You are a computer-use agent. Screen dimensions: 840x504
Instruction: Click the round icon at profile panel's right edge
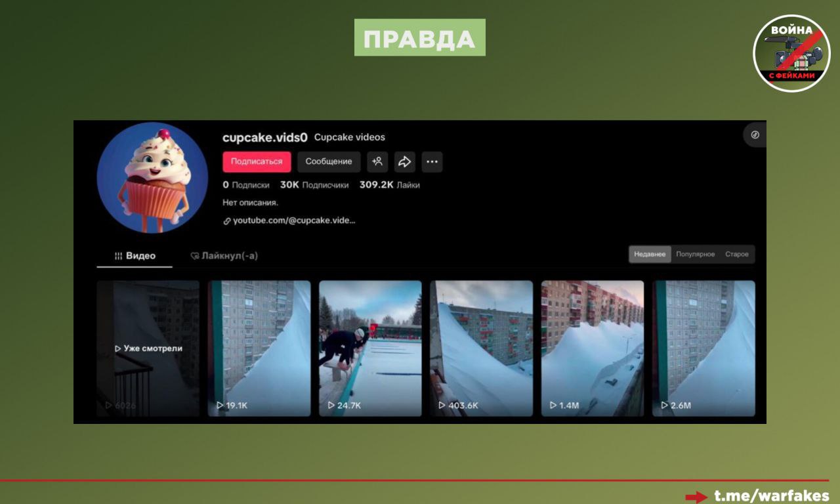click(755, 135)
